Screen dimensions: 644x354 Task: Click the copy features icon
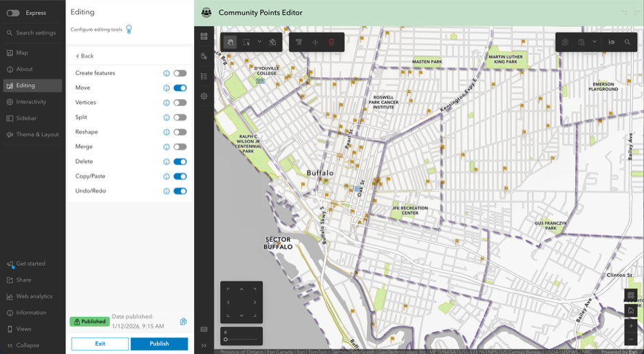(x=565, y=42)
